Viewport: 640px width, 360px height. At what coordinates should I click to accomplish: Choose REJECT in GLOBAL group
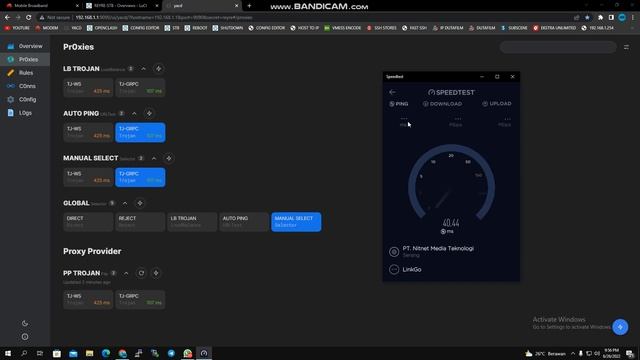(x=140, y=222)
